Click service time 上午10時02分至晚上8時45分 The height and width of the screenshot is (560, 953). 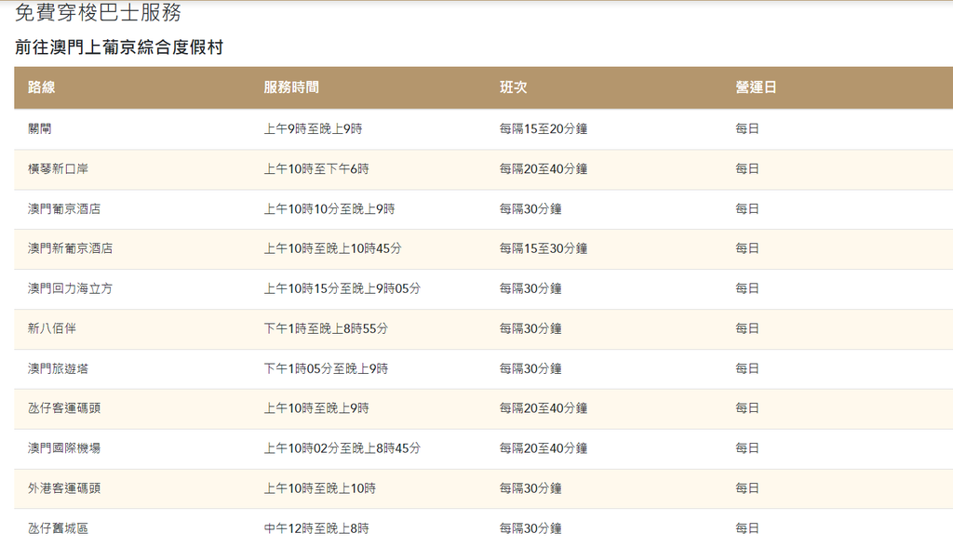click(x=342, y=448)
